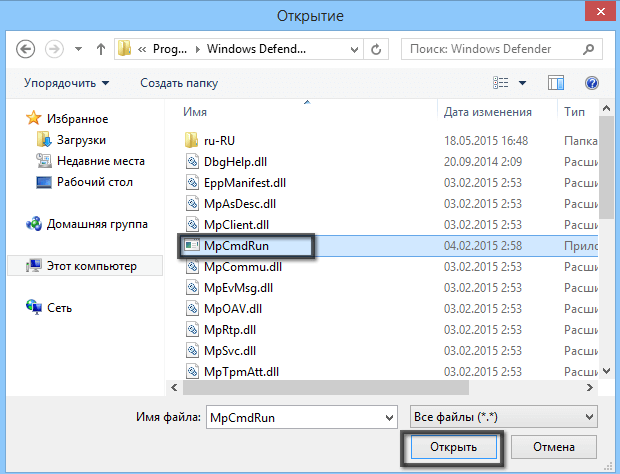Click the scroll down arrow of file list
Screen dimensions: 620x474
pyautogui.click(x=606, y=371)
